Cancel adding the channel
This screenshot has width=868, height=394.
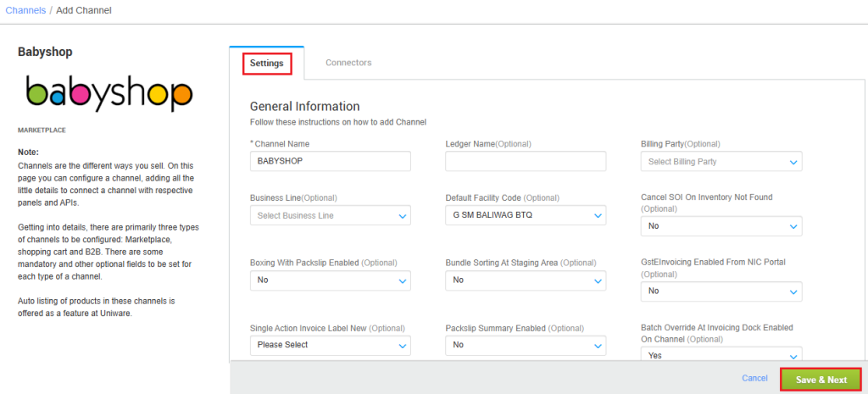754,378
